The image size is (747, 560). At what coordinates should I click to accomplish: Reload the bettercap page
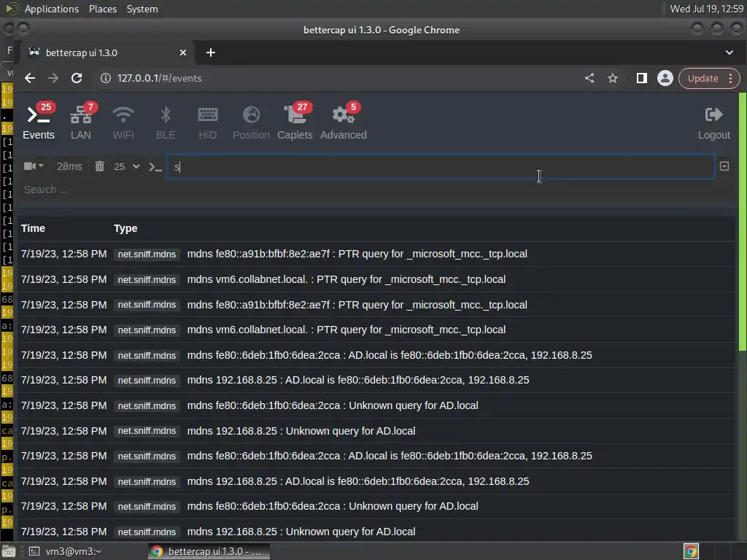click(x=76, y=78)
